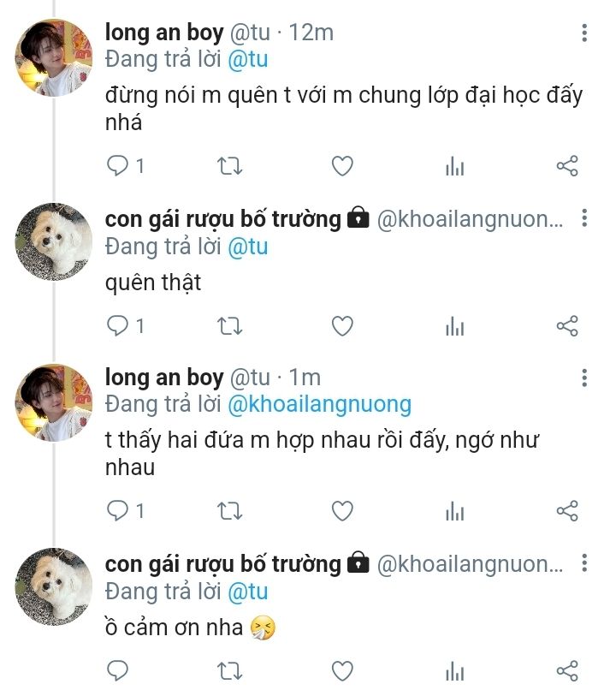
Task: Open more options on the first tweet
Action: 584,33
